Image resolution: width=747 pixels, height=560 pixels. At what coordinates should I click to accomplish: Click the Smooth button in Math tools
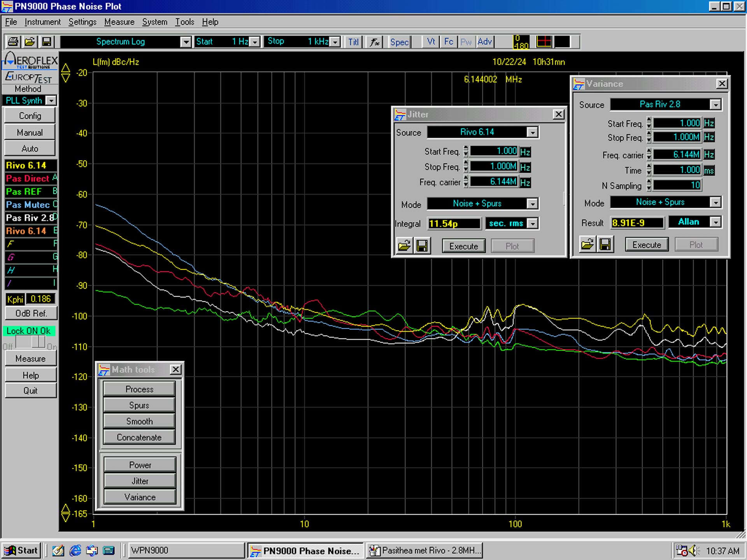tap(139, 421)
